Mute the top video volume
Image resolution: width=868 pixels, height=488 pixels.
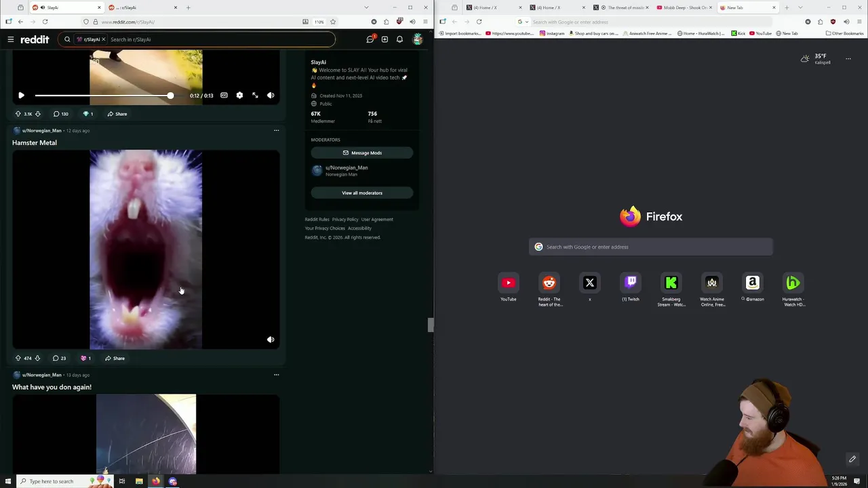pyautogui.click(x=271, y=96)
